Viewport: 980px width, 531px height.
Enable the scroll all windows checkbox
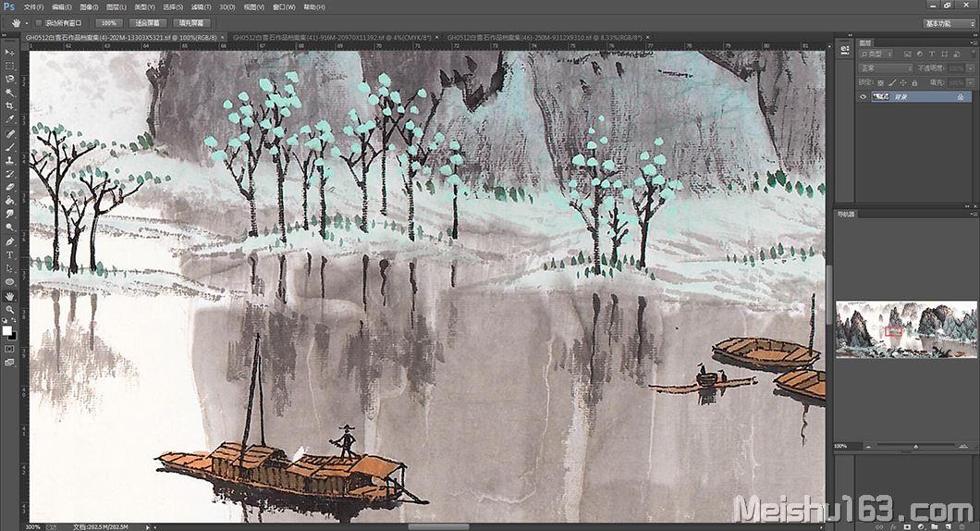click(x=38, y=22)
